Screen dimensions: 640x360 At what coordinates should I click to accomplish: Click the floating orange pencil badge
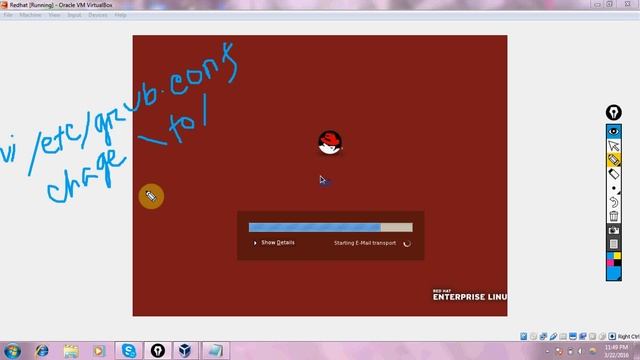[x=151, y=196]
